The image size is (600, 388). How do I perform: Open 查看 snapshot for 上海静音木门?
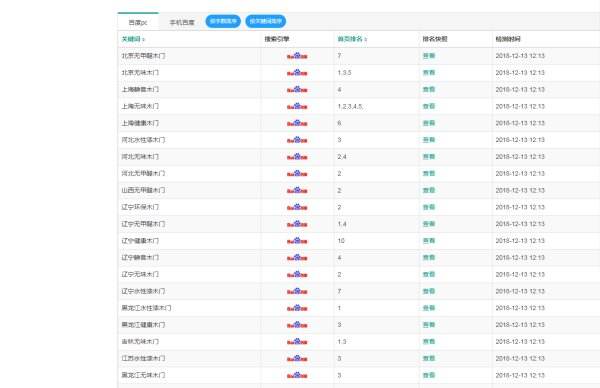coord(429,90)
